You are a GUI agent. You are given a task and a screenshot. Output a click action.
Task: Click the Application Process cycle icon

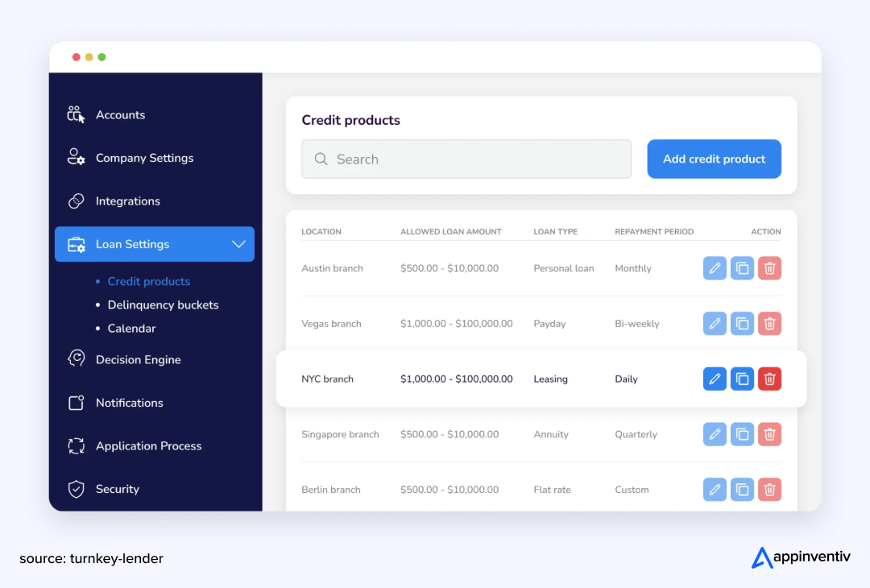tap(76, 446)
